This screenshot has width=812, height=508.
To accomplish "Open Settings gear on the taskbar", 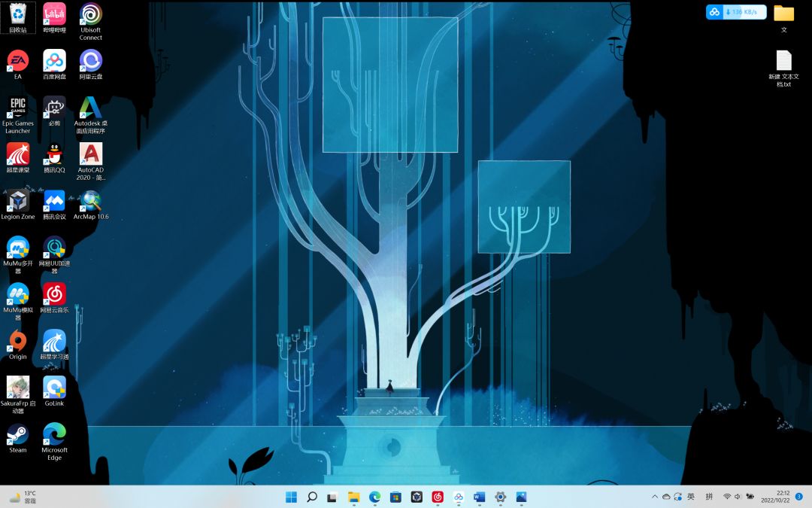I will [x=500, y=497].
